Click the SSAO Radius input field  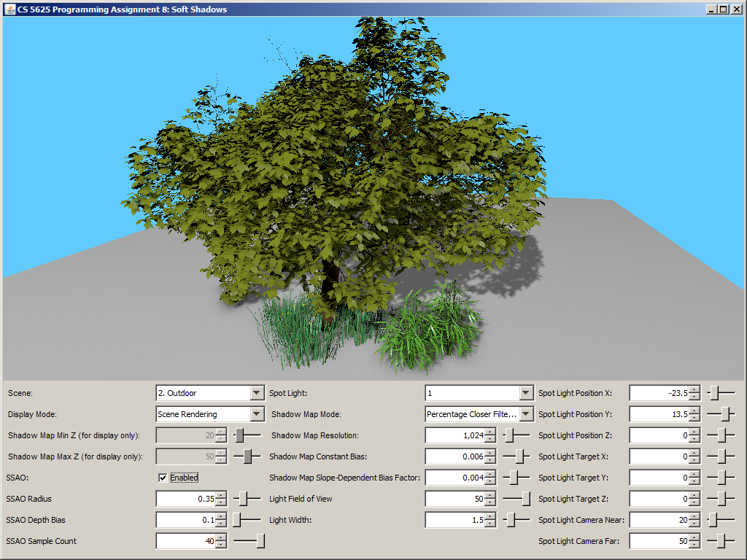point(185,499)
